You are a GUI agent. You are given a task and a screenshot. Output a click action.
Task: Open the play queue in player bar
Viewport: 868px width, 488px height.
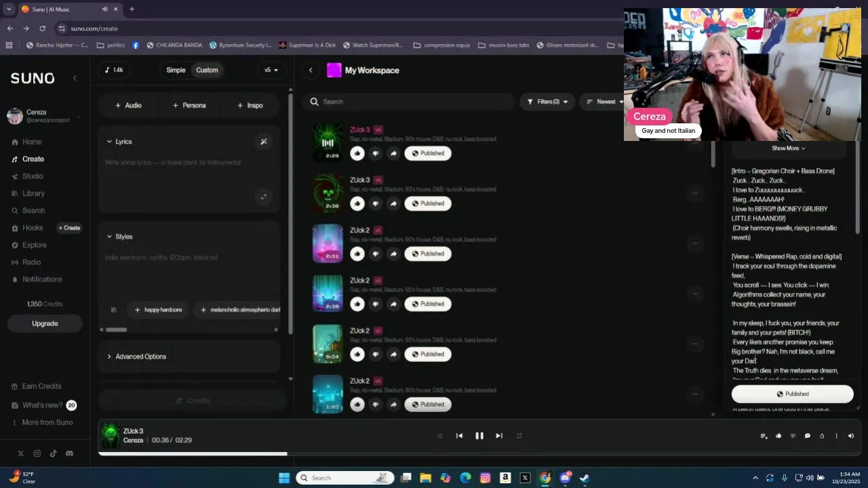click(x=764, y=436)
